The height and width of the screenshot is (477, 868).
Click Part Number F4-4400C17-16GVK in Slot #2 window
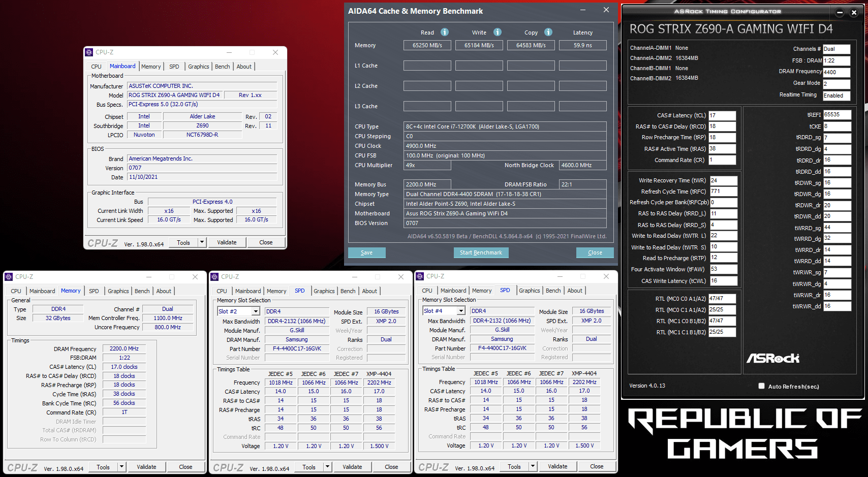(x=297, y=348)
